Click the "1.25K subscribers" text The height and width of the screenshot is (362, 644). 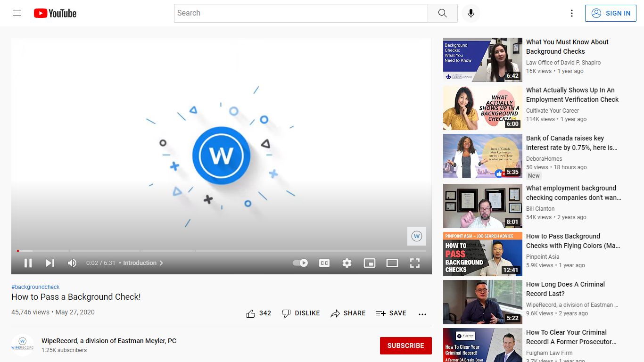tap(64, 350)
